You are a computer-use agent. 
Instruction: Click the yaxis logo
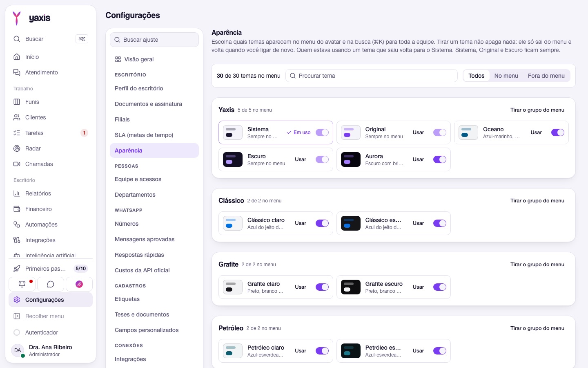(31, 18)
